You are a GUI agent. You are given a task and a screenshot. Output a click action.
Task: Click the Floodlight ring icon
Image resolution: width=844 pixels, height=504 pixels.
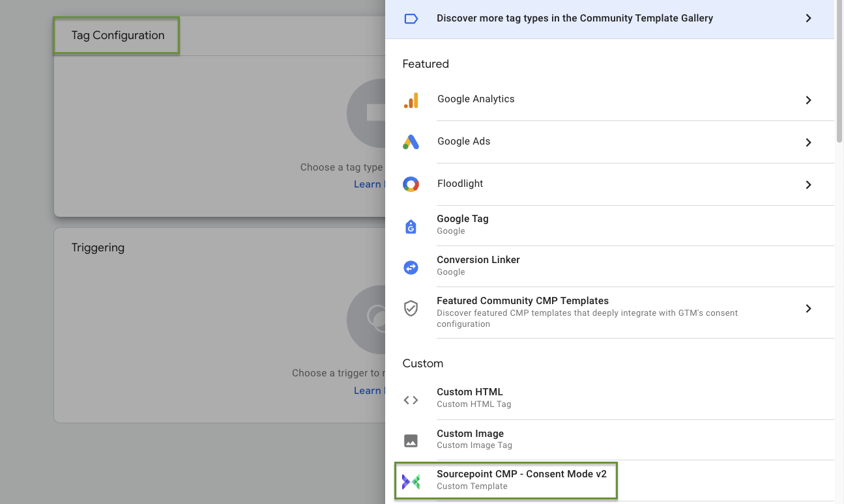pos(411,184)
